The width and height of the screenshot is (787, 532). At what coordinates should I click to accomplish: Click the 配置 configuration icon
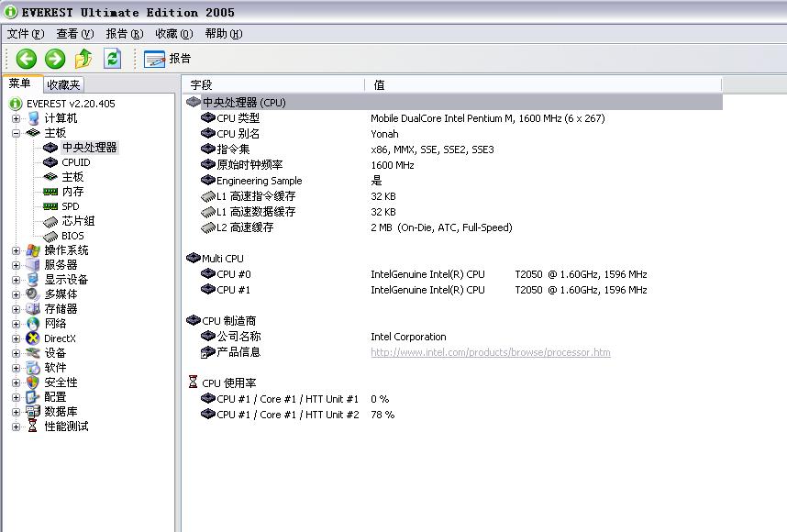click(33, 397)
